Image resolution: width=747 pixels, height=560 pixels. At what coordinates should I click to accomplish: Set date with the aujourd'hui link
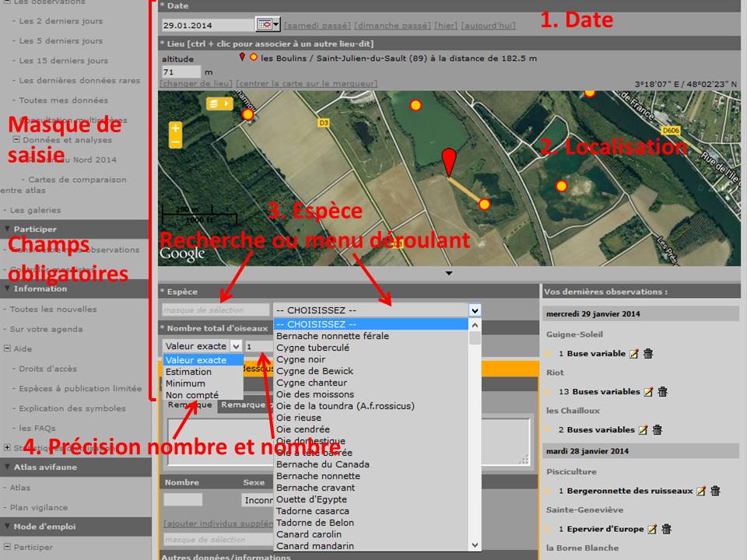click(489, 25)
